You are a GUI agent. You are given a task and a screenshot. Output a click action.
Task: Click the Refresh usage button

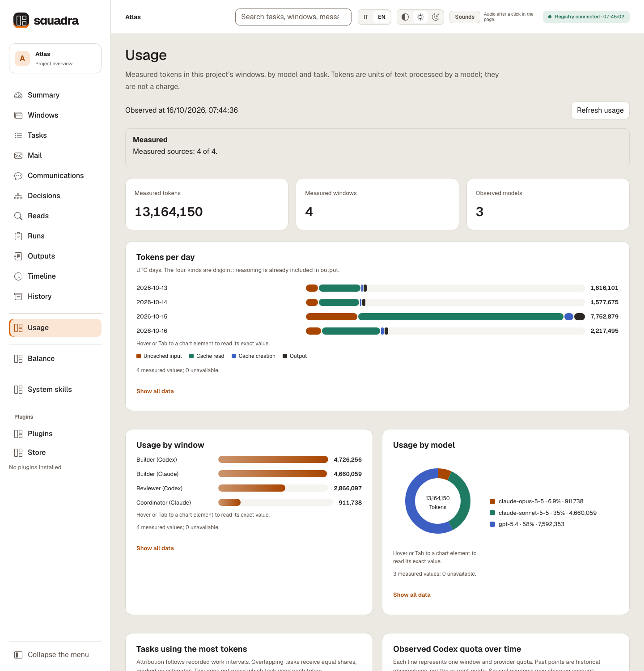pos(600,110)
